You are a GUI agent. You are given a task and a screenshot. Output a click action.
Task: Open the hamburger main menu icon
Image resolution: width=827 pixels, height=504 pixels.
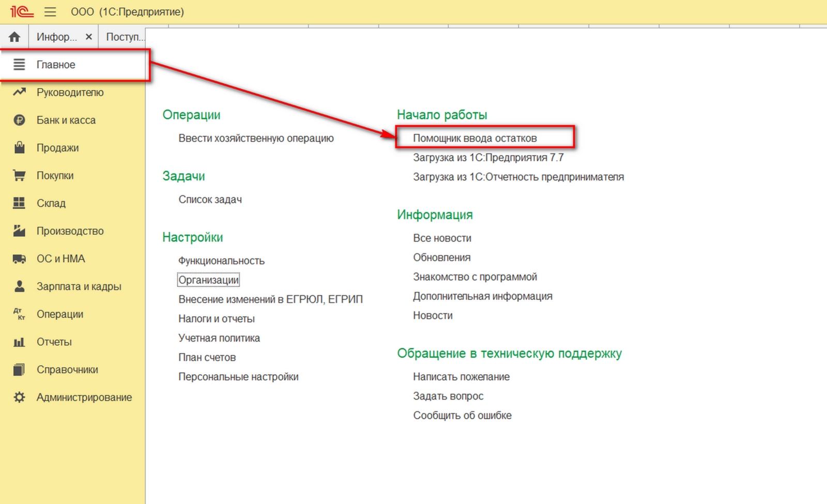click(x=50, y=11)
